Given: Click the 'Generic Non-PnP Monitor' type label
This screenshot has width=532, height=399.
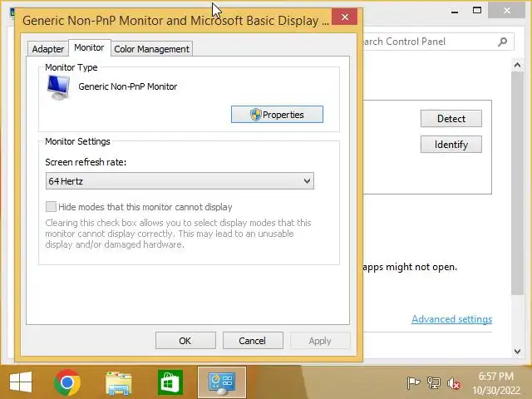Looking at the screenshot, I should tap(127, 86).
